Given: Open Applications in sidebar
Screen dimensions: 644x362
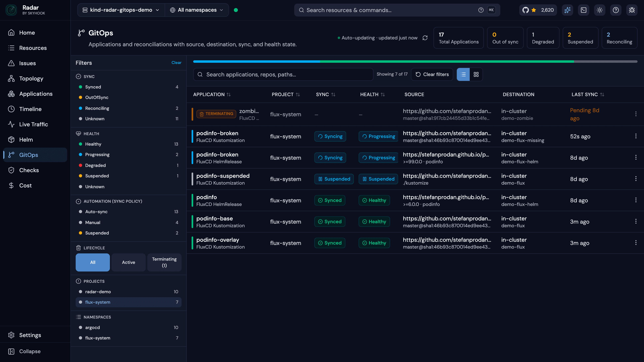Looking at the screenshot, I should coord(35,94).
